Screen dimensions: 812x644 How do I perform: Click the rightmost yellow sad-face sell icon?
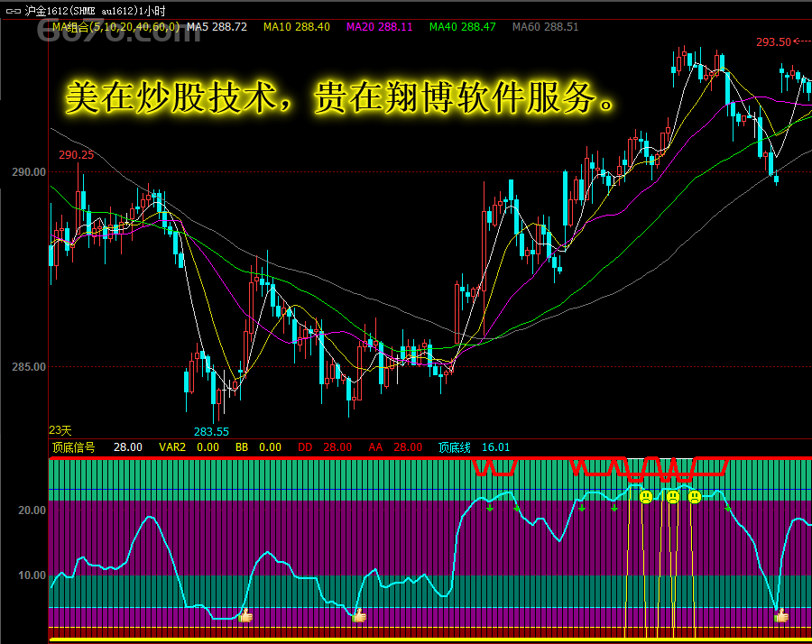click(x=695, y=498)
